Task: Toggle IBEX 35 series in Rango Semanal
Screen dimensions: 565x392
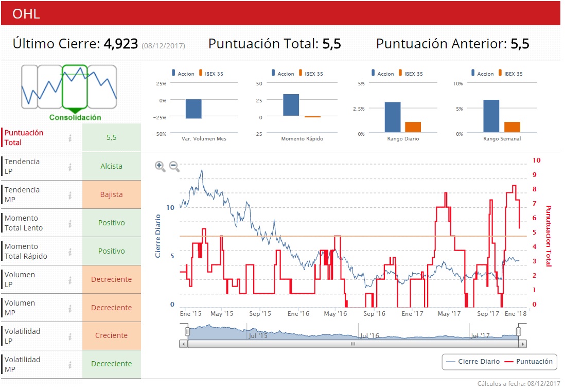Action: [510, 73]
